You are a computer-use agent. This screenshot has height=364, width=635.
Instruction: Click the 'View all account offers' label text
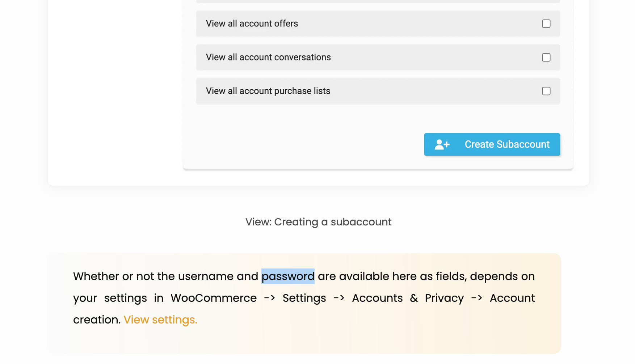(x=252, y=24)
